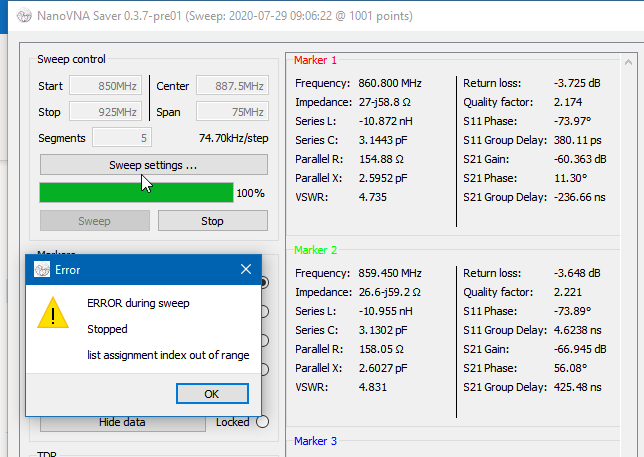Click Marker 1 S11 Phase -73.97°
Screen dimensions: 644x457
[572, 121]
